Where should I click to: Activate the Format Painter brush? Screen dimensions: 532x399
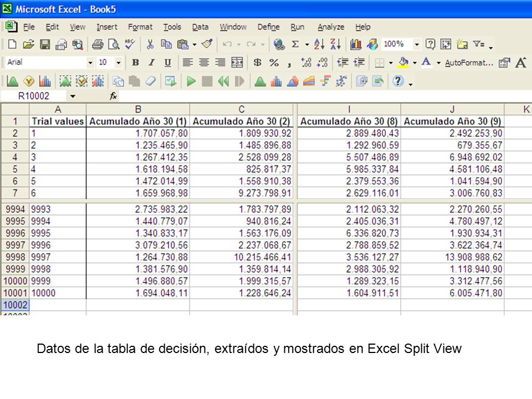207,44
